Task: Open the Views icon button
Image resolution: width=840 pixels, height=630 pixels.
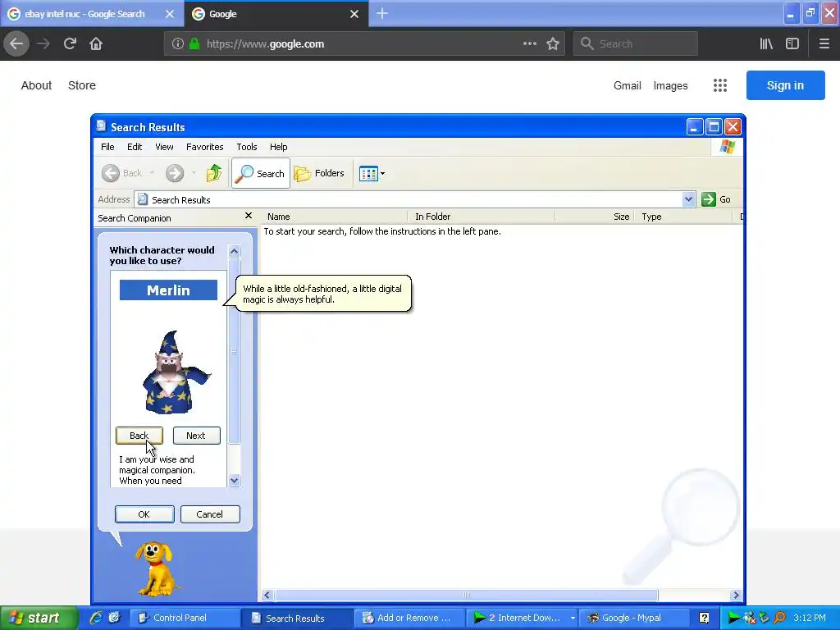Action: [368, 174]
